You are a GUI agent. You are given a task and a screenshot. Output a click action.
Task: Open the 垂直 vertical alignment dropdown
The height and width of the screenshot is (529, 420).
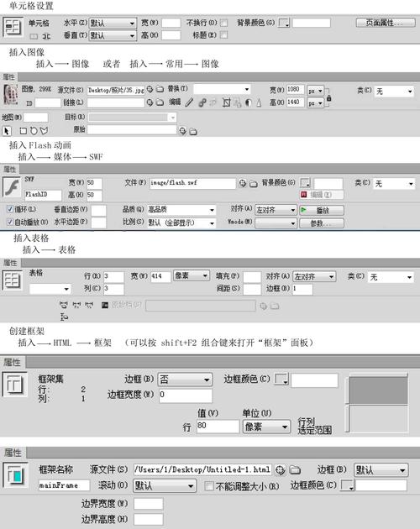(x=113, y=35)
